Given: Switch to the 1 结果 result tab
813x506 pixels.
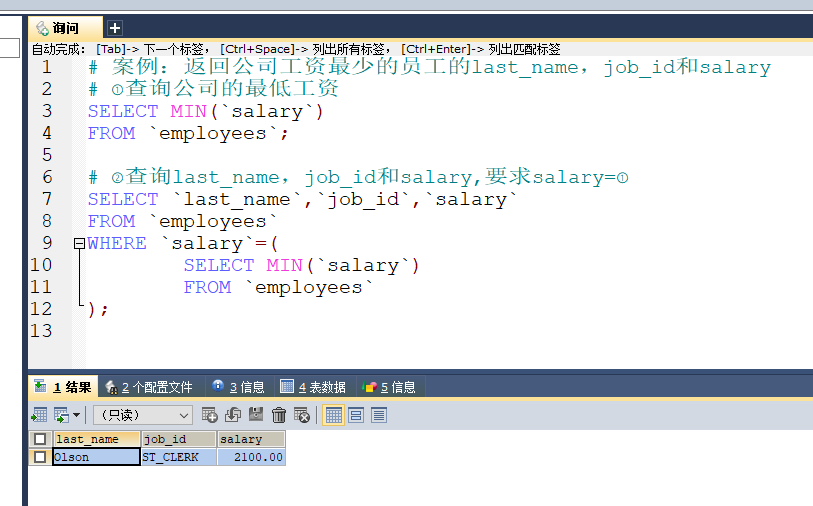Looking at the screenshot, I should click(x=63, y=387).
